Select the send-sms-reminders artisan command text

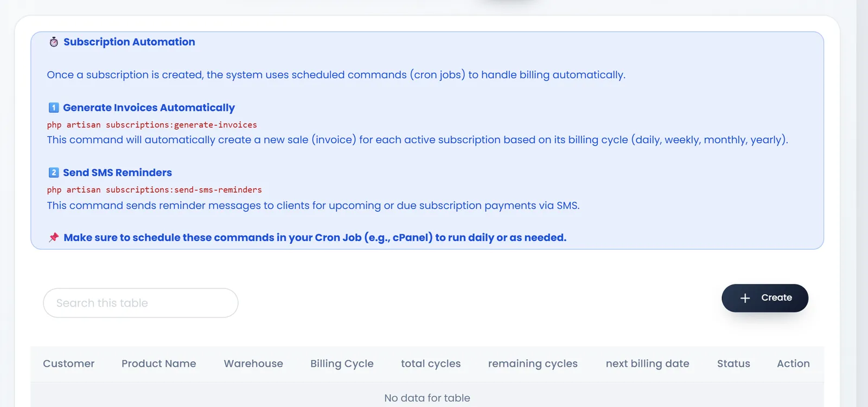[x=155, y=190]
